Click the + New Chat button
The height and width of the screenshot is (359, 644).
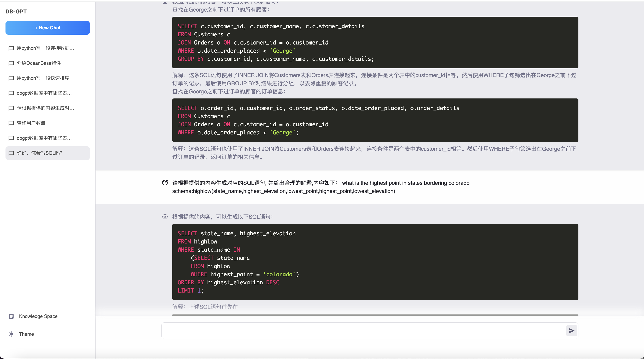(48, 27)
